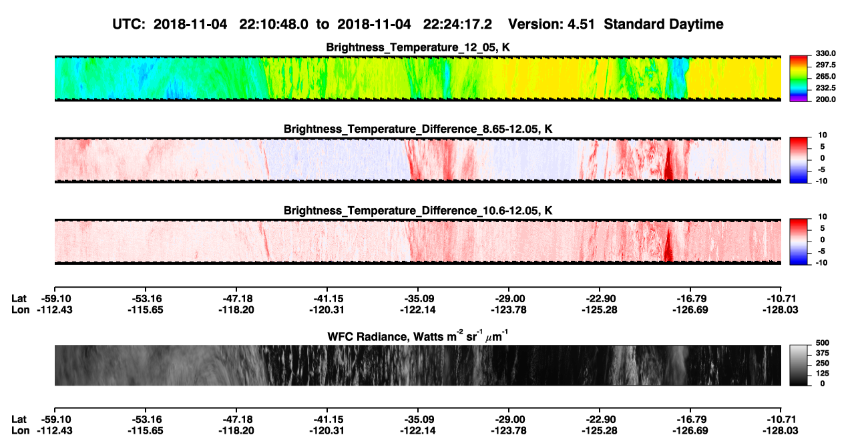868x445 pixels.
Task: Click the 500 tick on the grayscale colorbar
Action: (823, 342)
